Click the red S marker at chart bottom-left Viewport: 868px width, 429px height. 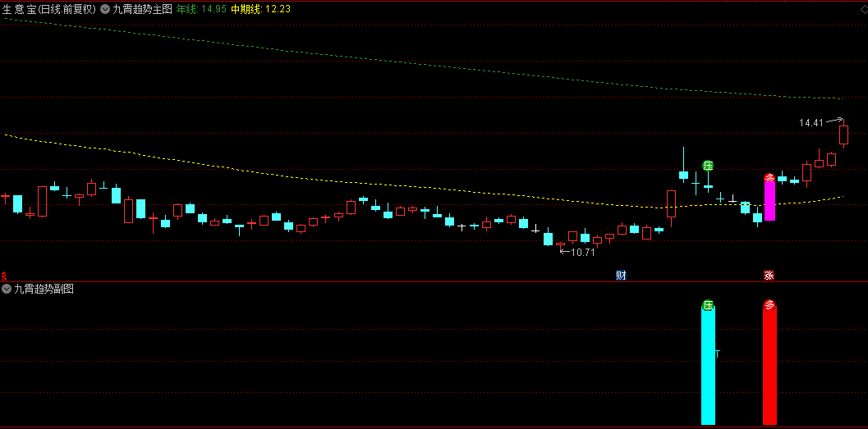[x=4, y=276]
